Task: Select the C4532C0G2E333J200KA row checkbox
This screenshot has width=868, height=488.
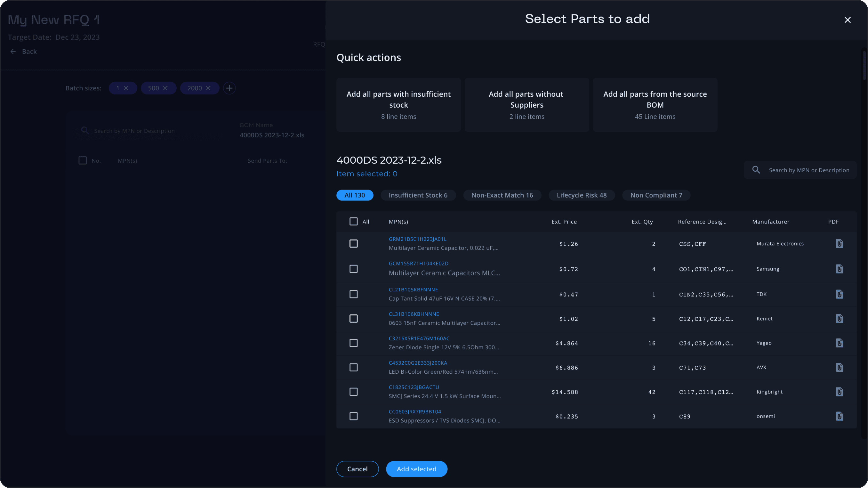Action: click(353, 367)
